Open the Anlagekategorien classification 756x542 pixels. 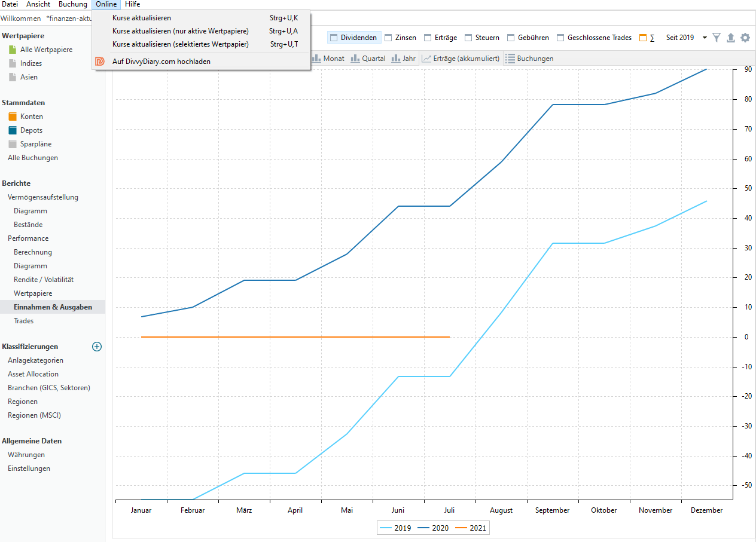35,360
